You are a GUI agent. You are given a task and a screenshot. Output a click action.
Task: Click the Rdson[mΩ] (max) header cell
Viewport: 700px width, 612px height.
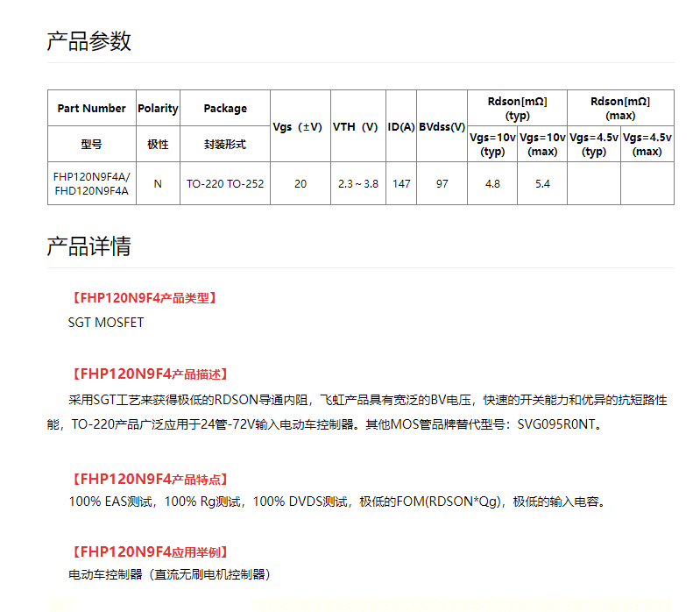click(620, 109)
